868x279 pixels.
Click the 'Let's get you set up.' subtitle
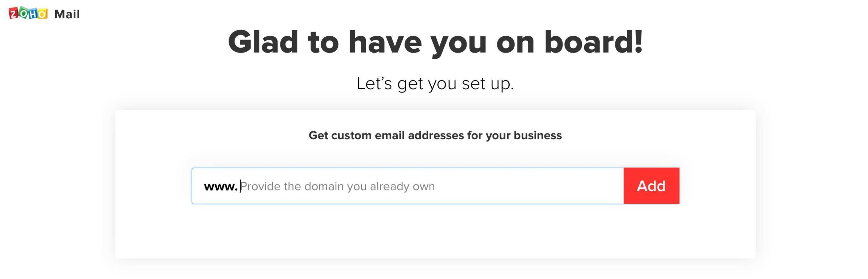click(435, 83)
